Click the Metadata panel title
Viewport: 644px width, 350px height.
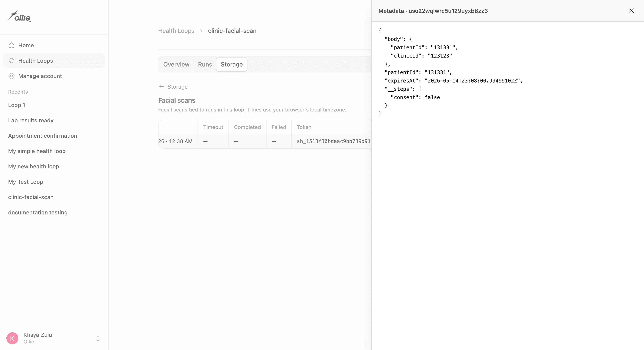[433, 11]
